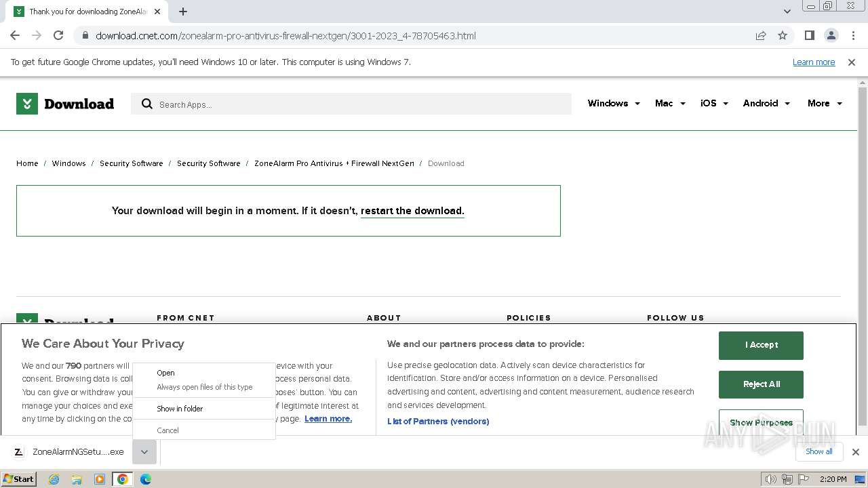This screenshot has width=868, height=488.
Task: Go back using browser back arrow
Action: pos(15,35)
